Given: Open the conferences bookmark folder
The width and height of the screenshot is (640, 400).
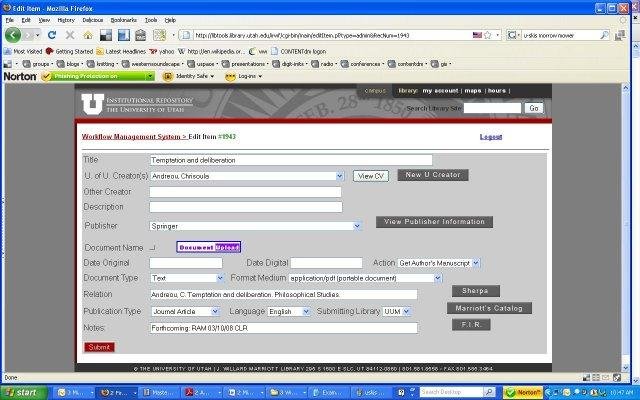Looking at the screenshot, I should coord(362,64).
